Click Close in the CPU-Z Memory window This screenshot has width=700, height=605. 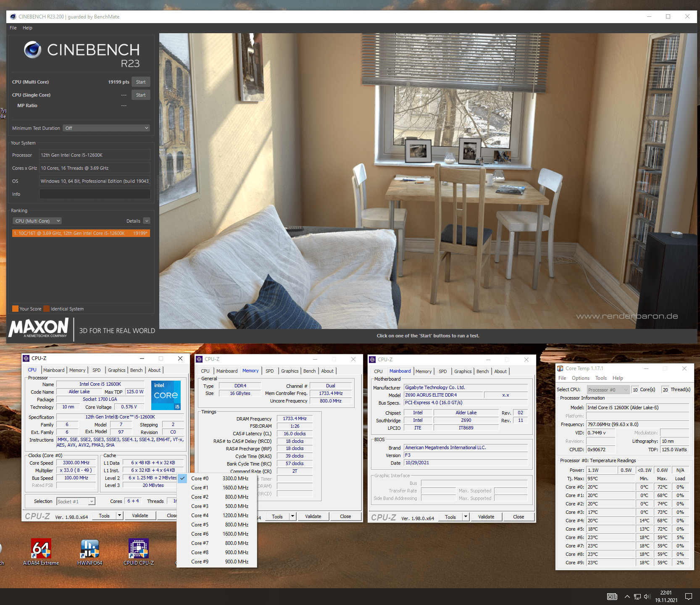click(345, 516)
